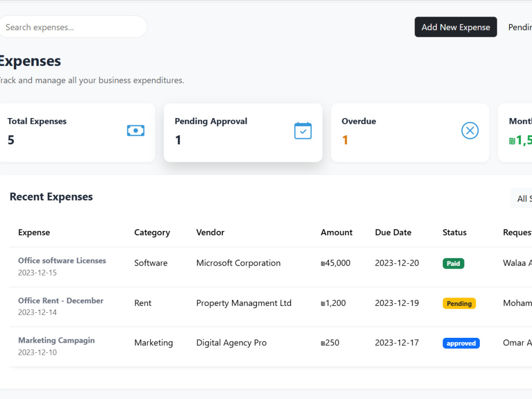
Task: Open the Office software Licenses expense
Action: pyautogui.click(x=62, y=261)
